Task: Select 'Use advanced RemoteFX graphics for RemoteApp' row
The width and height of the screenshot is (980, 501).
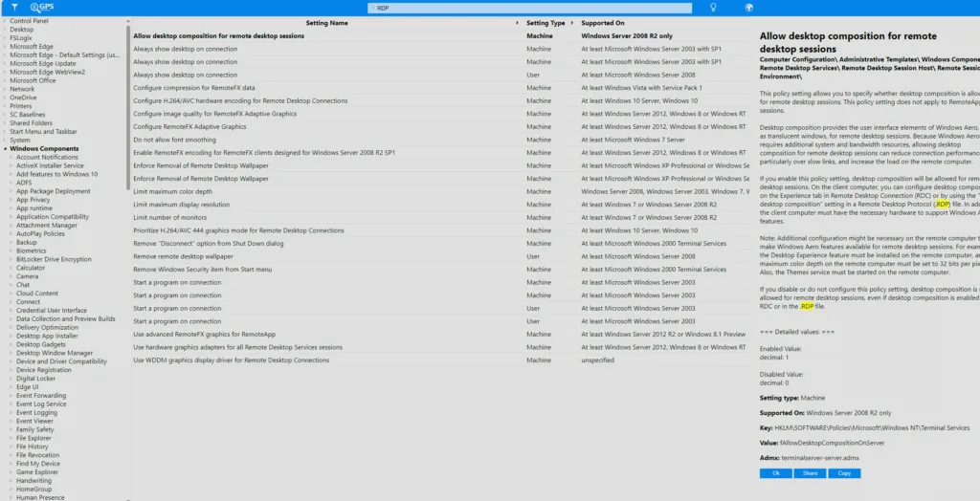Action: pyautogui.click(x=440, y=335)
